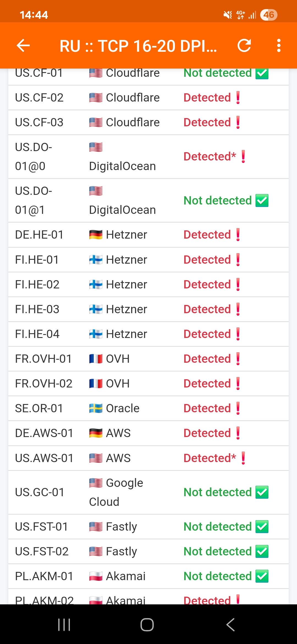Tap the red exclamation mark for US.CF-02
This screenshot has height=644, width=297.
point(238,98)
